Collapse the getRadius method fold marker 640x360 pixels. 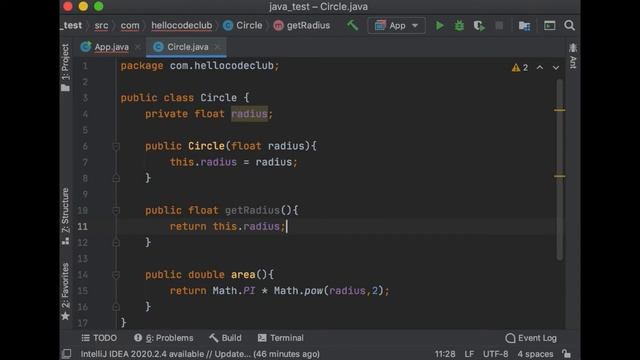pyautogui.click(x=116, y=210)
